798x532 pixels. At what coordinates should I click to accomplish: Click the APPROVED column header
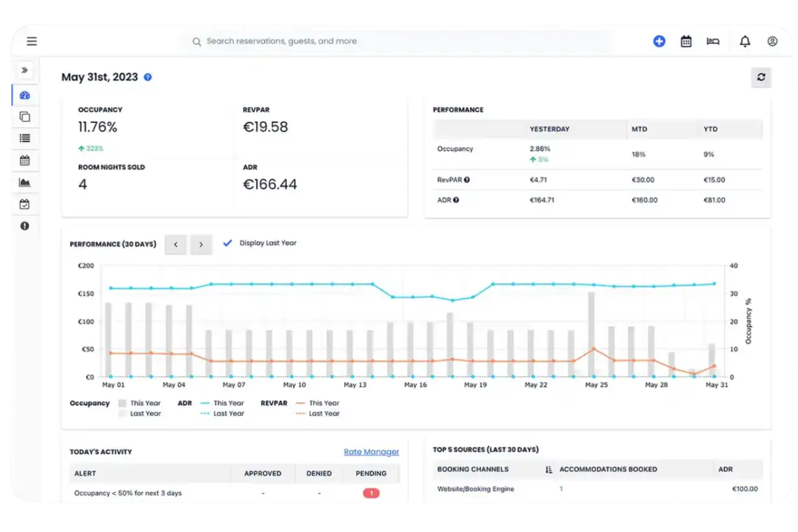263,473
